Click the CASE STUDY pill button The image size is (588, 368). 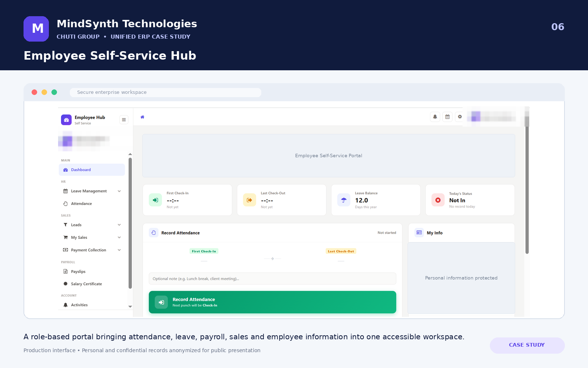(x=527, y=345)
